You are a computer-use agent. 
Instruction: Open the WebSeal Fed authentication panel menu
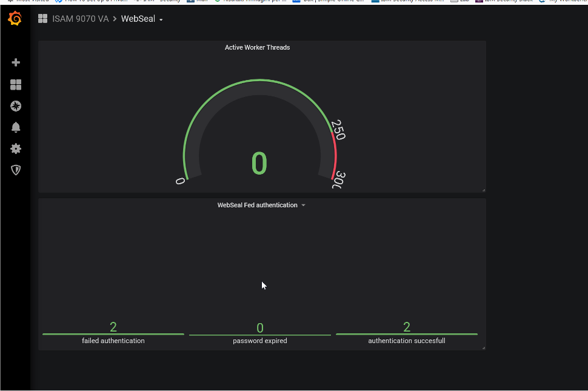coord(257,205)
